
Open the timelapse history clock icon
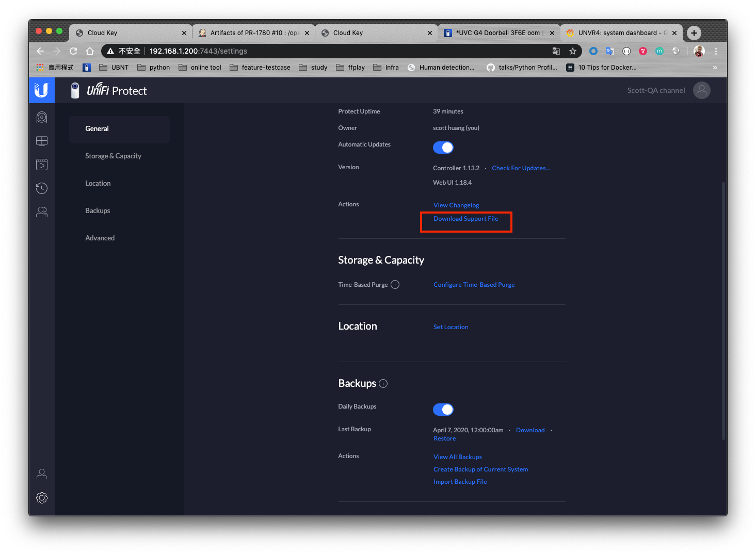click(42, 188)
